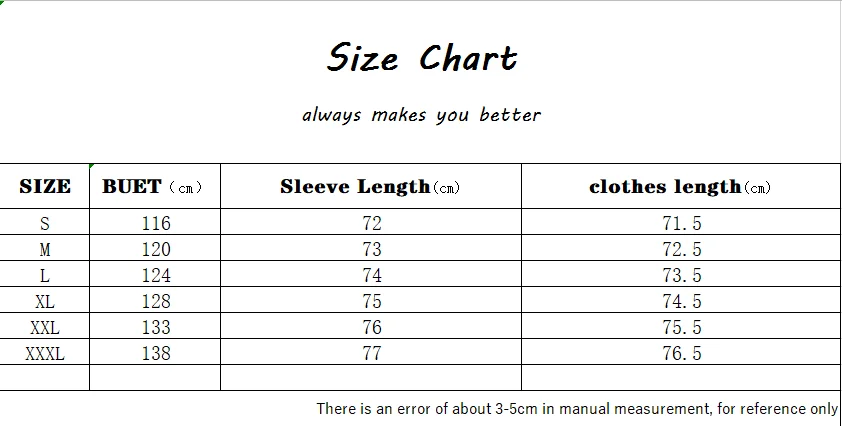Select the S size row label
This screenshot has height=426, width=842.
[45, 223]
